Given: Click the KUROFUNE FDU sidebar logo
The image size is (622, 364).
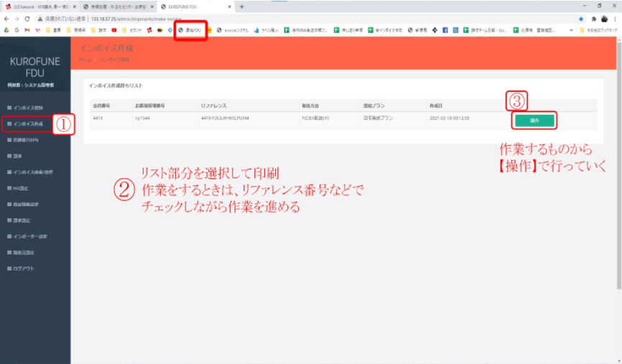Looking at the screenshot, I should pyautogui.click(x=35, y=67).
